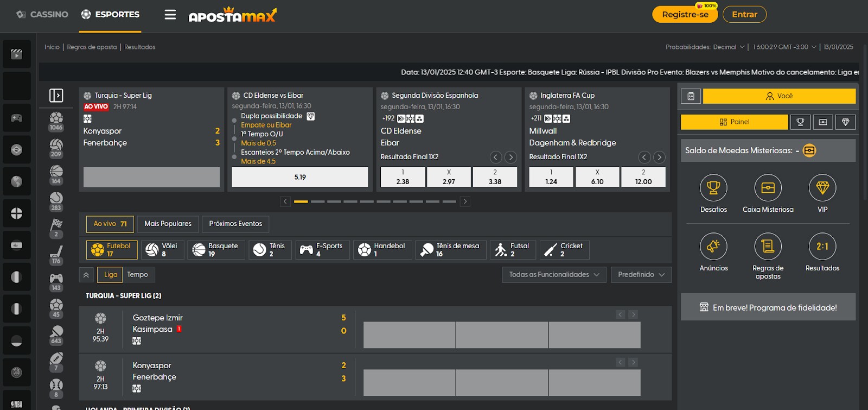This screenshot has height=410, width=868.
Task: Open the VIP diamond icon
Action: (822, 188)
